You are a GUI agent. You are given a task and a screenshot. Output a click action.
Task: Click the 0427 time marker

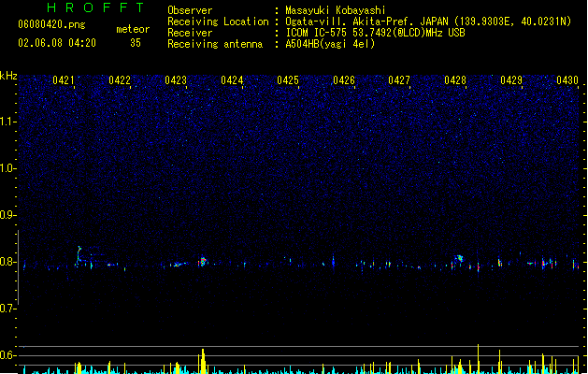[x=399, y=80]
